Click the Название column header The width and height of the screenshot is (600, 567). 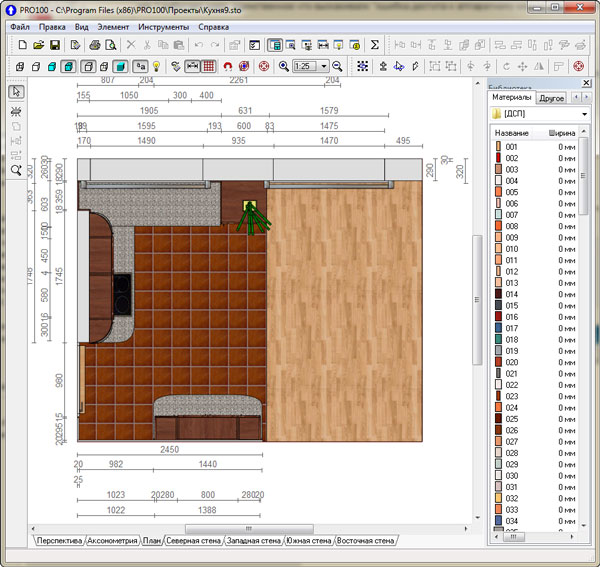tap(511, 133)
